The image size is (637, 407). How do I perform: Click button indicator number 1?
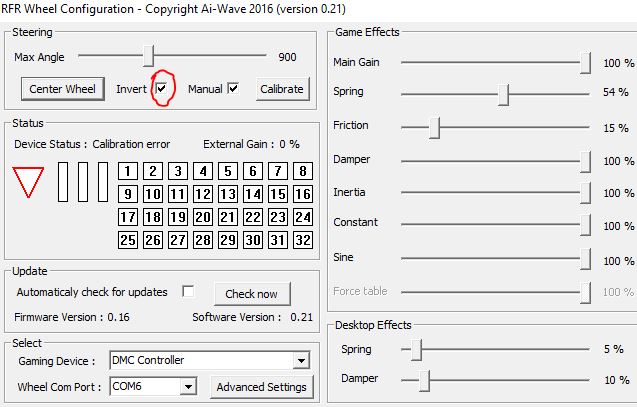(128, 171)
